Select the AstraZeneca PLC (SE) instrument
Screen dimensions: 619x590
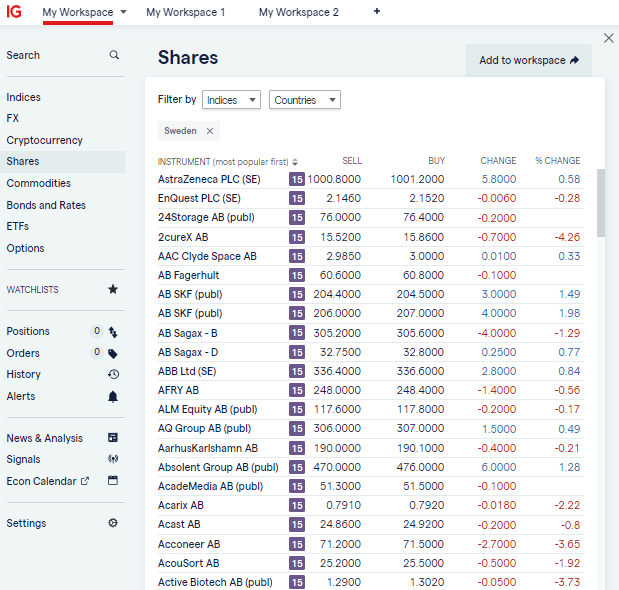coord(209,180)
